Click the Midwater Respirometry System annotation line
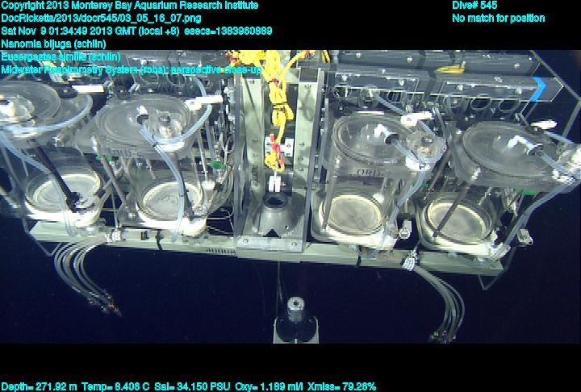This screenshot has width=581, height=392. click(x=132, y=69)
